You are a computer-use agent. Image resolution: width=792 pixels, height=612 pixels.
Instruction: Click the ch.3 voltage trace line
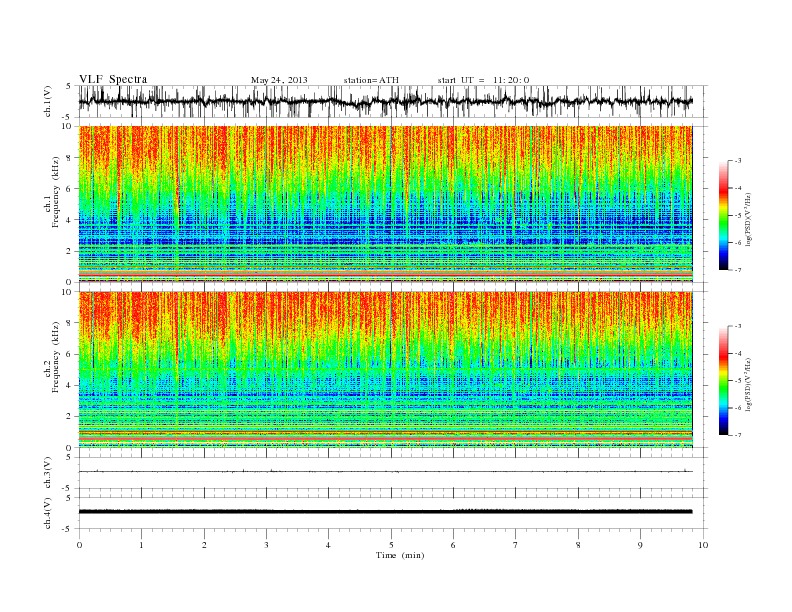pyautogui.click(x=385, y=472)
